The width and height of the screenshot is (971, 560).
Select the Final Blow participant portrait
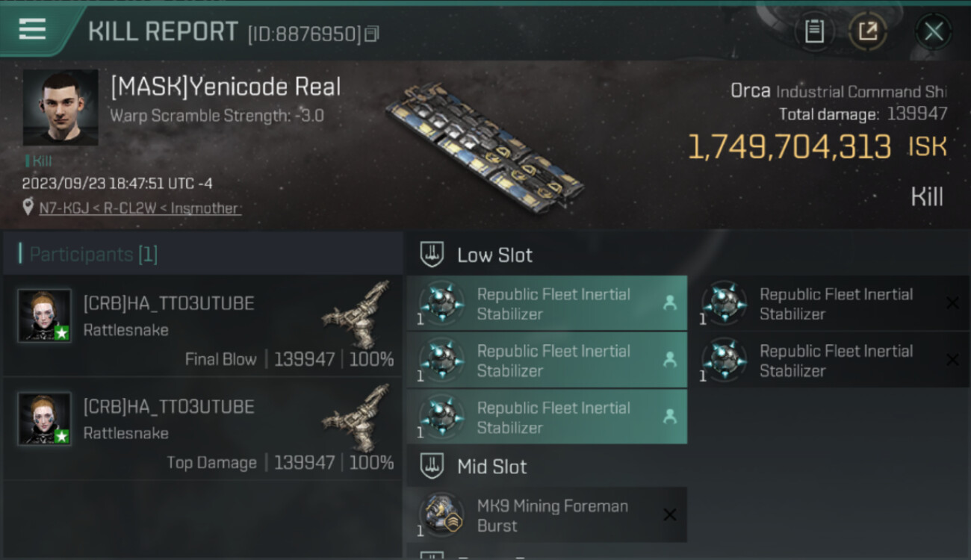[x=45, y=316]
